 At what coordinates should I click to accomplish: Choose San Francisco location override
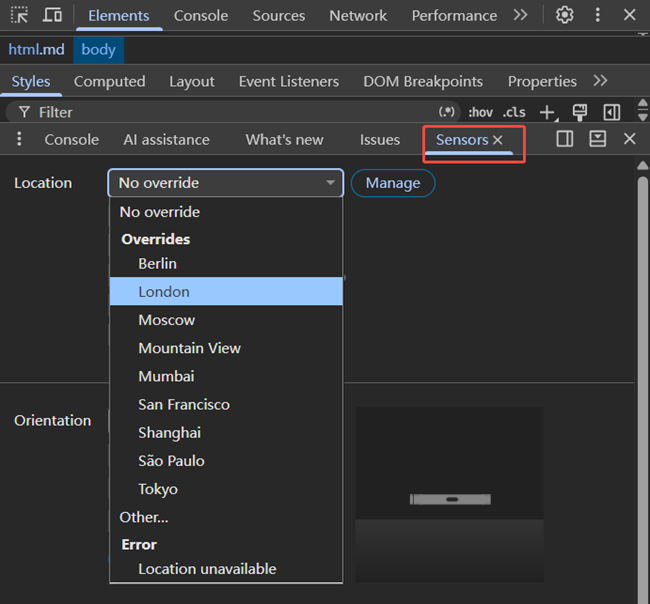(x=226, y=405)
